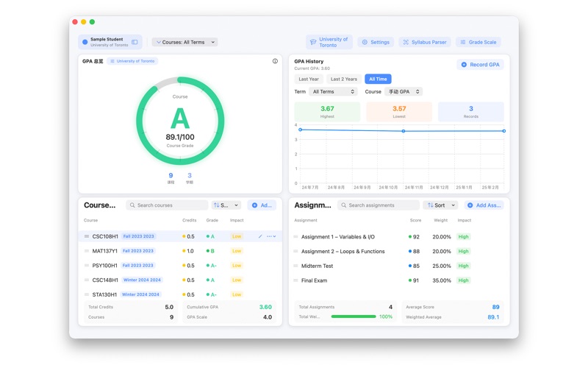Image resolution: width=588 pixels, height=368 pixels.
Task: Open the info icon in GPA overview panel
Action: point(275,61)
